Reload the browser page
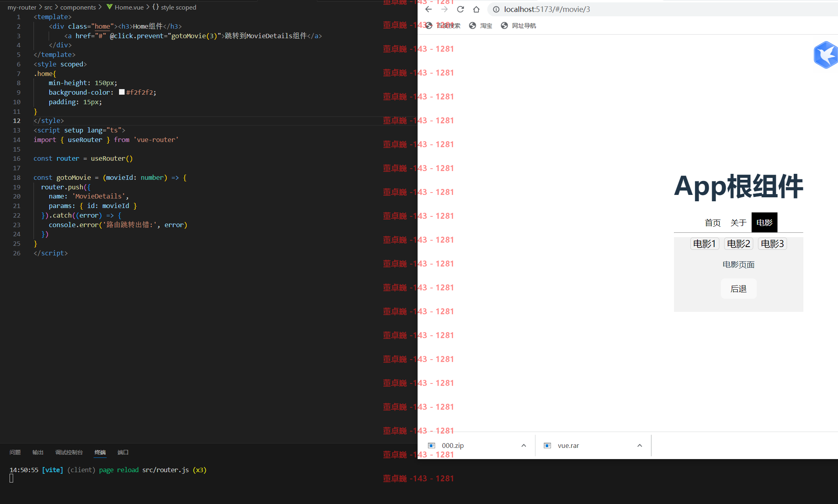Screen dimensions: 838x504 [461, 9]
